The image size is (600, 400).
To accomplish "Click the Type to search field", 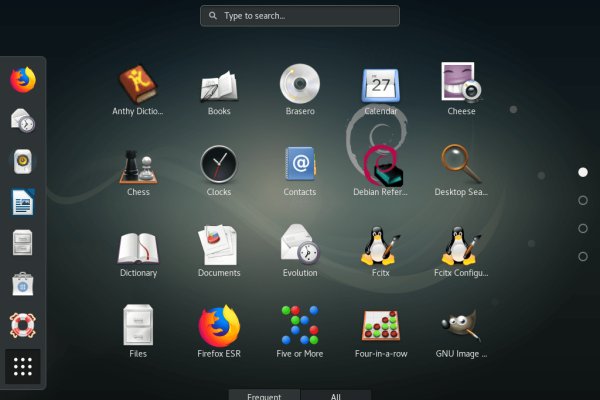I will tap(300, 16).
